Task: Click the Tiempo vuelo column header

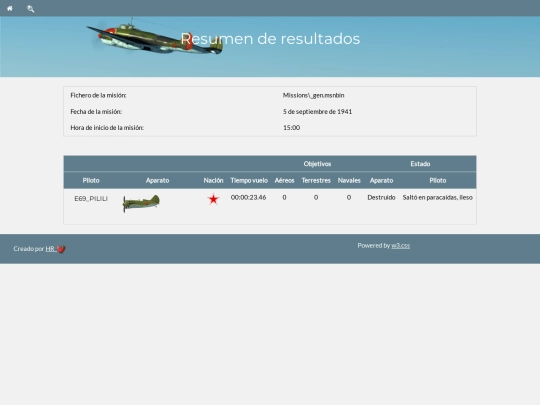Action: (249, 180)
